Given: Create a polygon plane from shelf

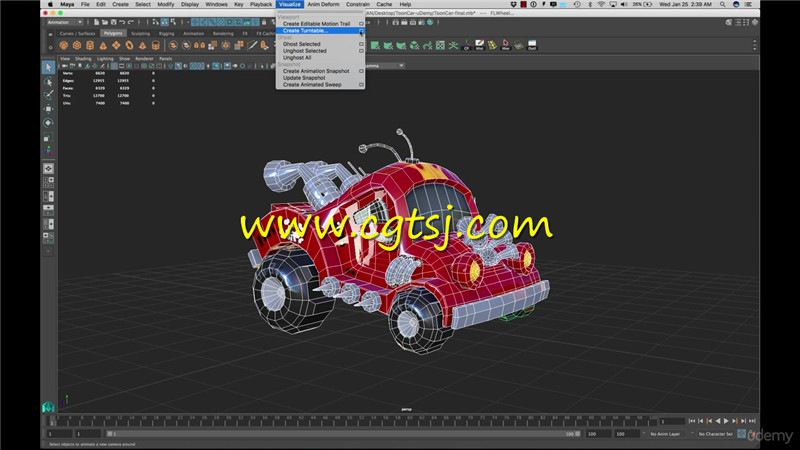Looking at the screenshot, I should click(116, 45).
